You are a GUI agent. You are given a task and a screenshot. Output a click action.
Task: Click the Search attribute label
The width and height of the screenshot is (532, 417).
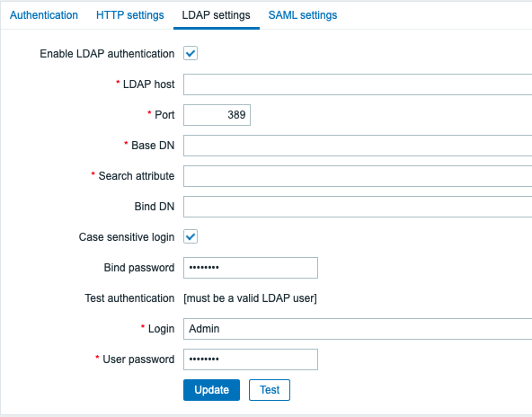tap(137, 176)
